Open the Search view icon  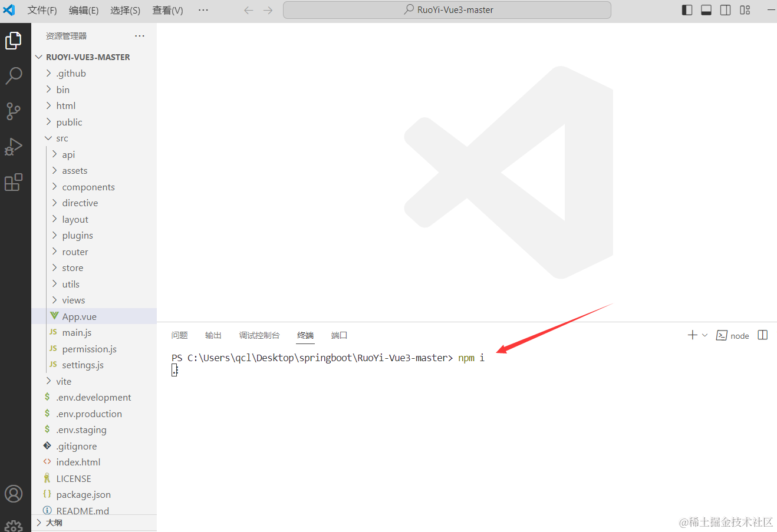[14, 75]
